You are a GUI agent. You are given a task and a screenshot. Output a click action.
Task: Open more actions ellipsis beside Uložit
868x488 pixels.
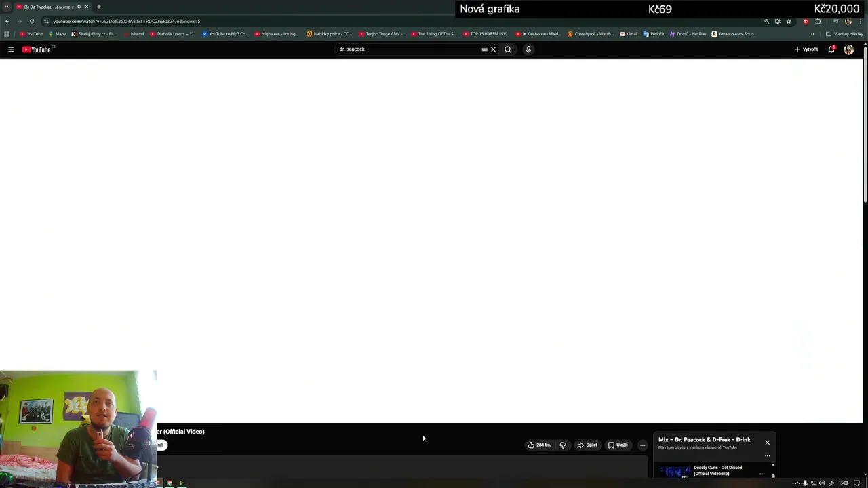click(x=642, y=445)
